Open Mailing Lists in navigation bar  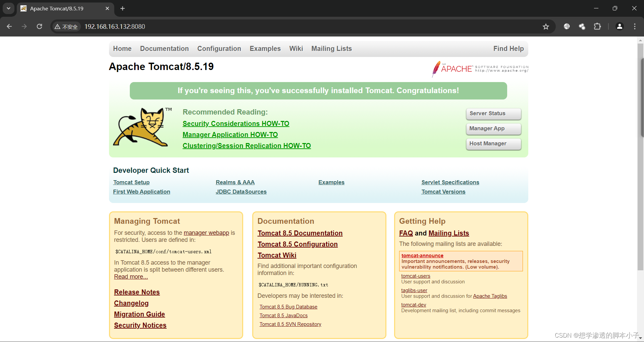pyautogui.click(x=332, y=49)
